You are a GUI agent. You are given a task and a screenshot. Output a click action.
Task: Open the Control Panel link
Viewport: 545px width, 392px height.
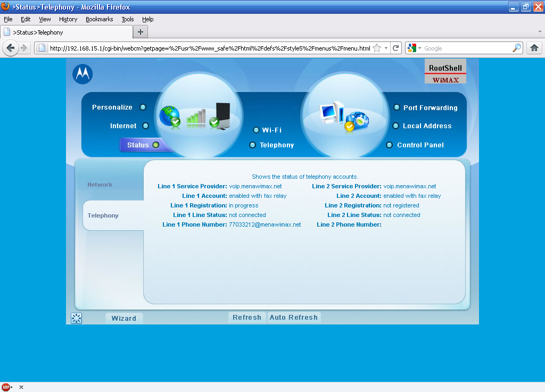point(420,145)
